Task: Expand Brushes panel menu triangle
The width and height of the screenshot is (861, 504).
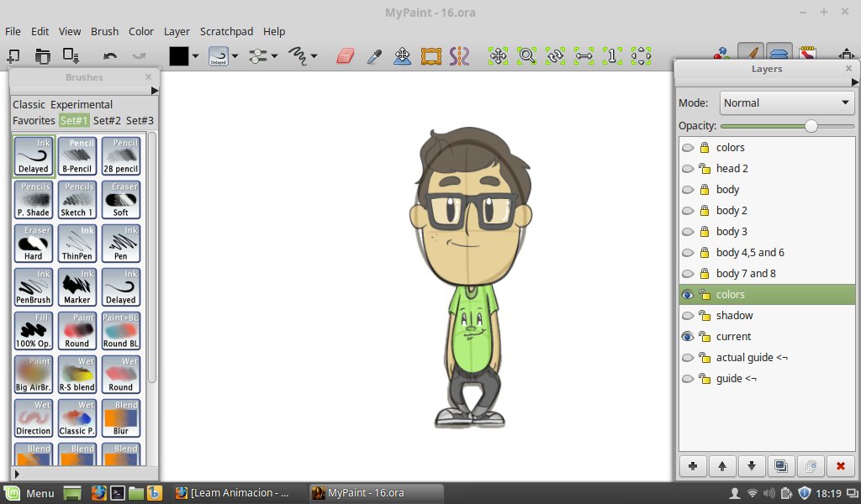Action: point(155,91)
